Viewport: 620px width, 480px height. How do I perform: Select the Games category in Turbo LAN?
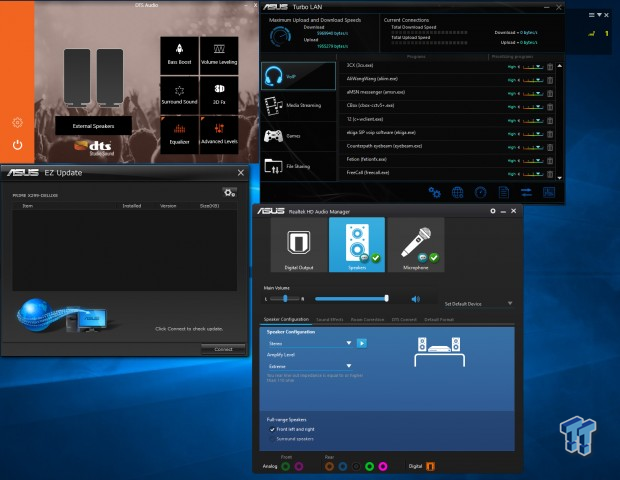pyautogui.click(x=298, y=136)
